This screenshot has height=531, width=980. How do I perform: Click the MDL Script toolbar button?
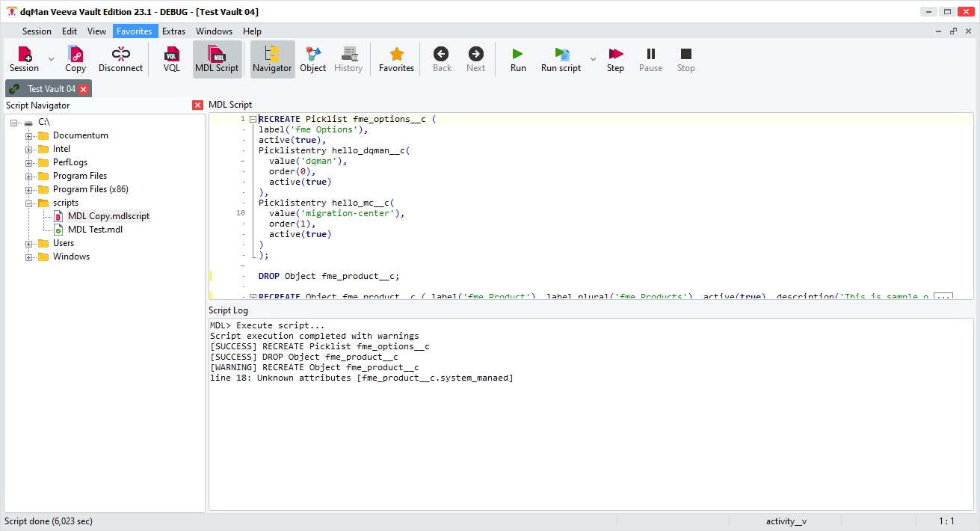coord(217,59)
